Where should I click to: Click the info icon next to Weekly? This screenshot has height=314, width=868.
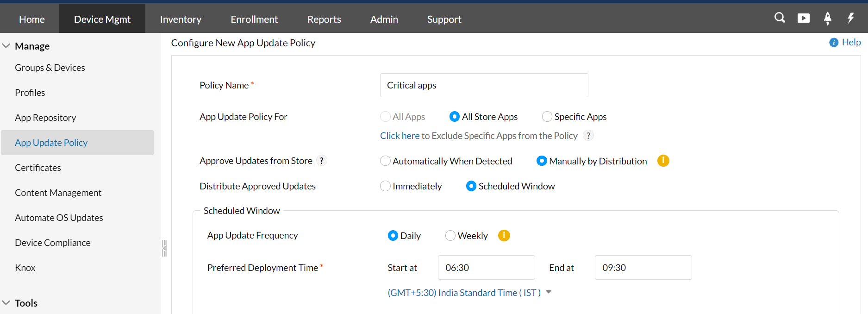(504, 235)
